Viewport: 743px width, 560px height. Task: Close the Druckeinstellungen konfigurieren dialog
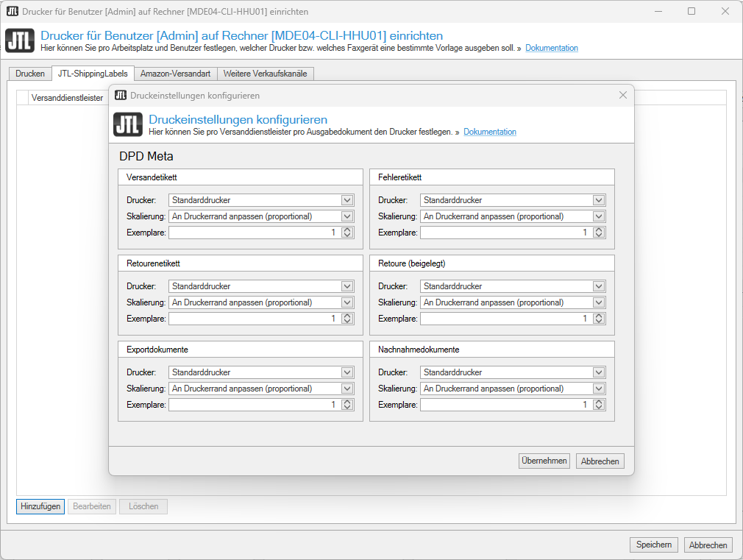(623, 95)
